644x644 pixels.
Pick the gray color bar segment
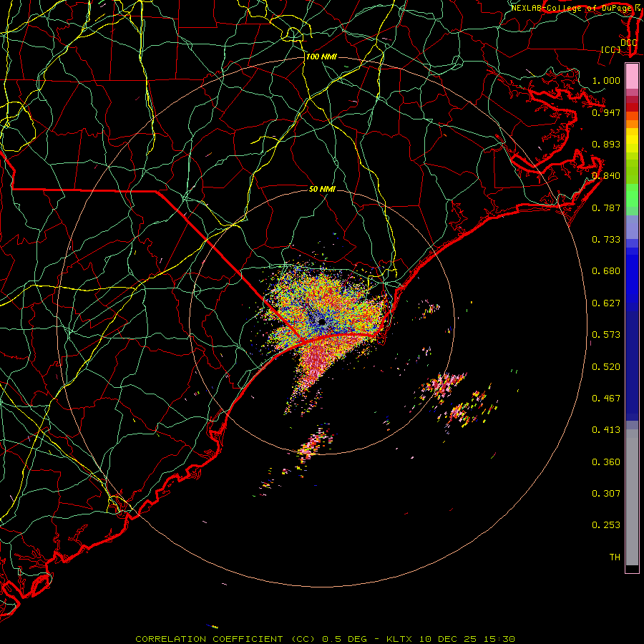[x=632, y=497]
